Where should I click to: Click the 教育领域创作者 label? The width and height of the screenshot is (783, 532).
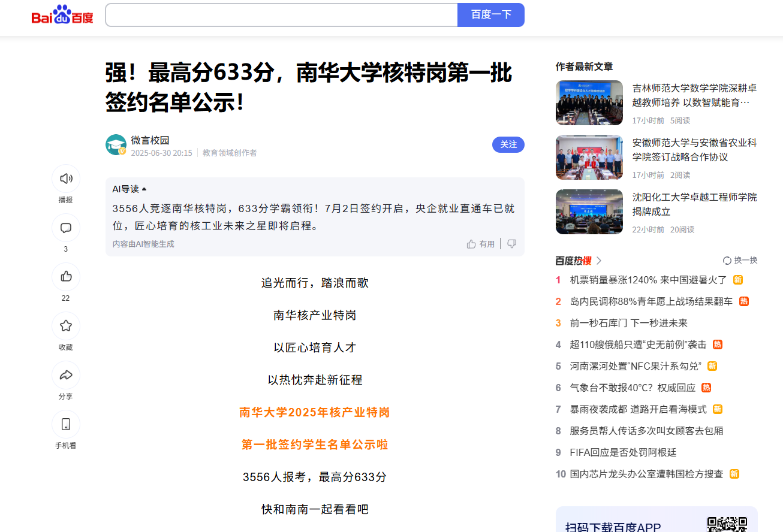click(x=230, y=153)
